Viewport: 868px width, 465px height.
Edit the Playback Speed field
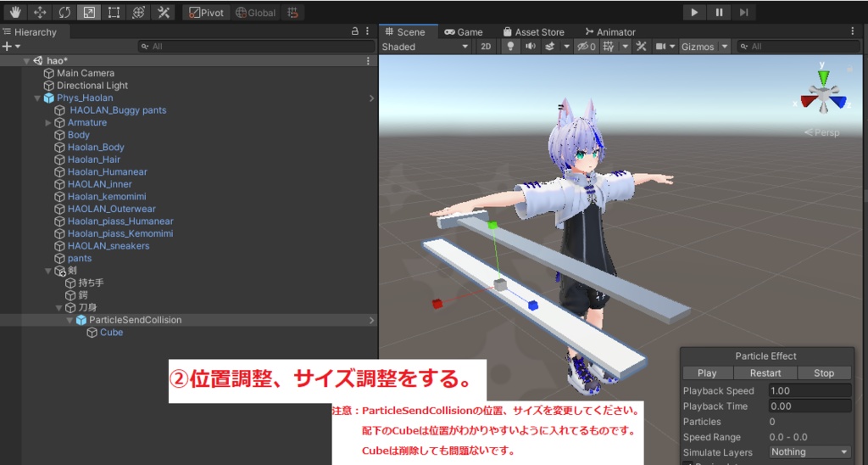click(810, 390)
